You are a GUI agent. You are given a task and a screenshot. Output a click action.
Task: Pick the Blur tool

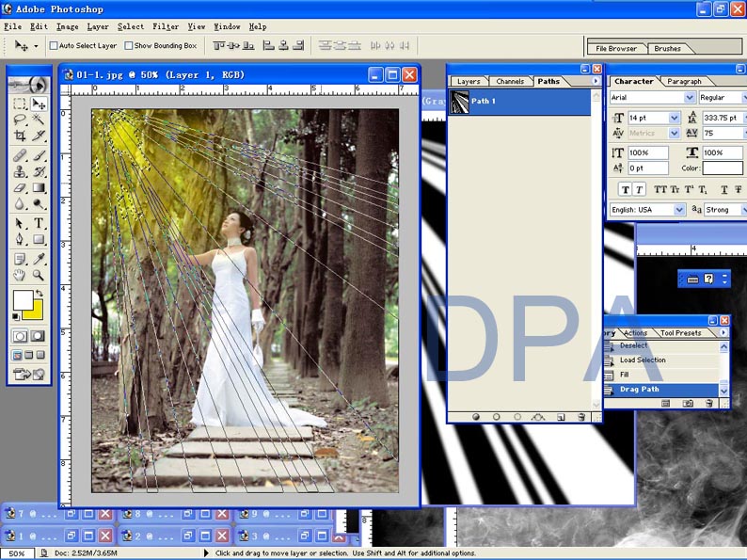click(x=20, y=204)
